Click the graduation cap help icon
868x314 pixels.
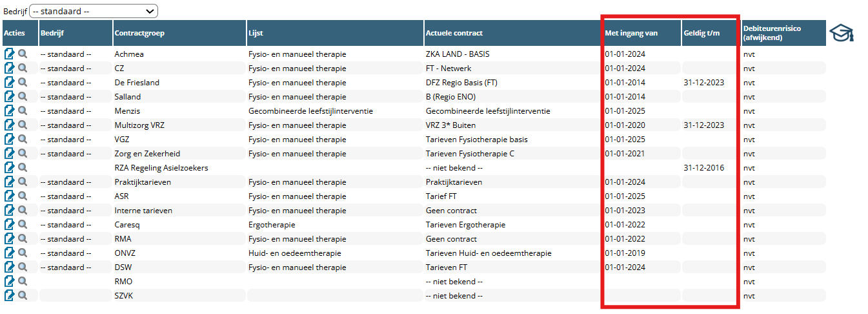coord(841,33)
